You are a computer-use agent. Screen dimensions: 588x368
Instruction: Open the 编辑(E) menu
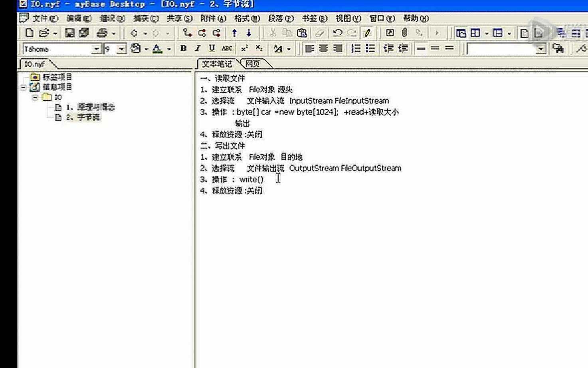coord(78,18)
